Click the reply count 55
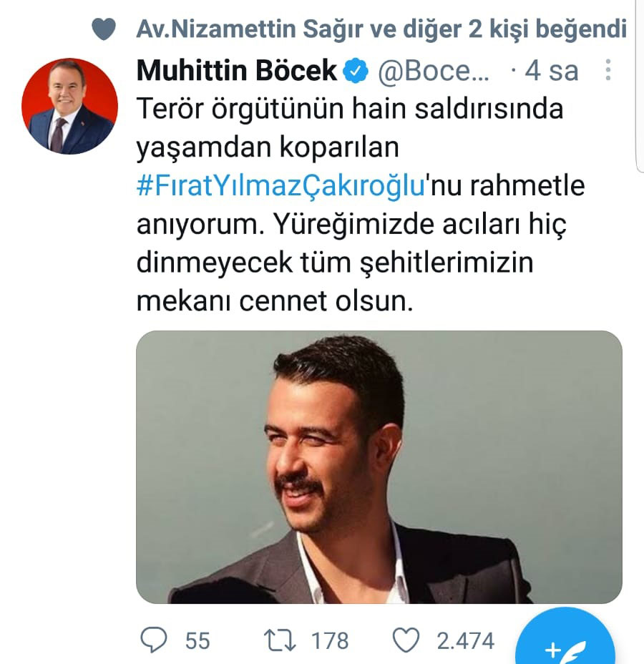This screenshot has width=644, height=664. point(197,640)
